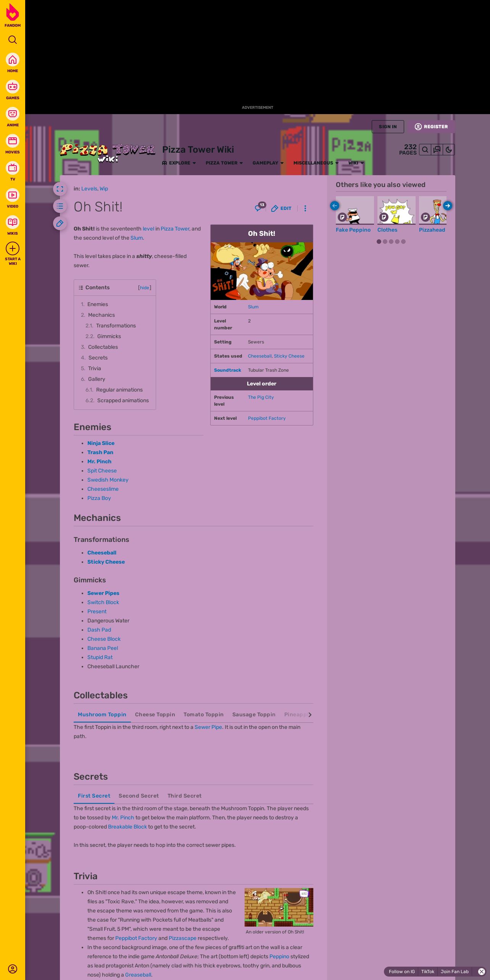Open the Soundtrack infobox link

pyautogui.click(x=227, y=370)
